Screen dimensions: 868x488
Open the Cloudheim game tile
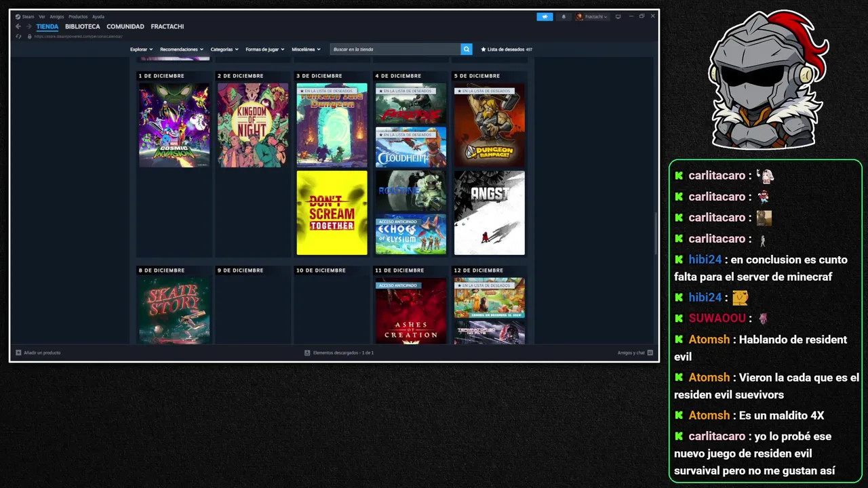tap(411, 147)
